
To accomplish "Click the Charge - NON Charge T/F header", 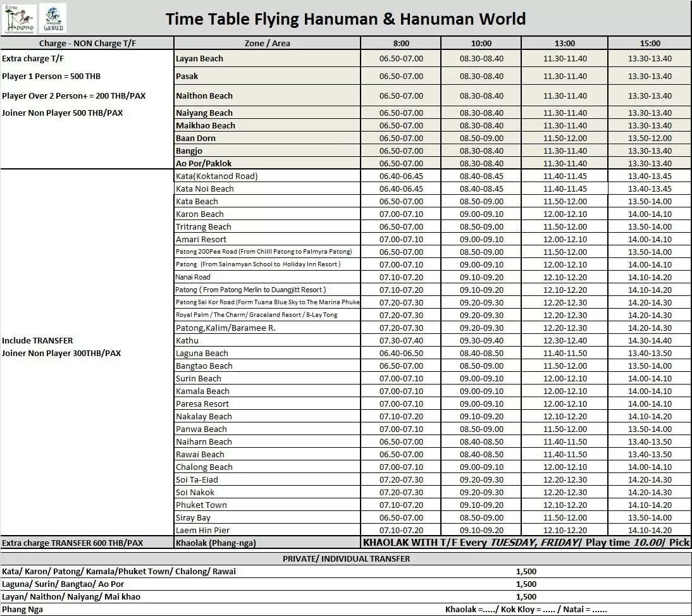I will click(x=87, y=43).
